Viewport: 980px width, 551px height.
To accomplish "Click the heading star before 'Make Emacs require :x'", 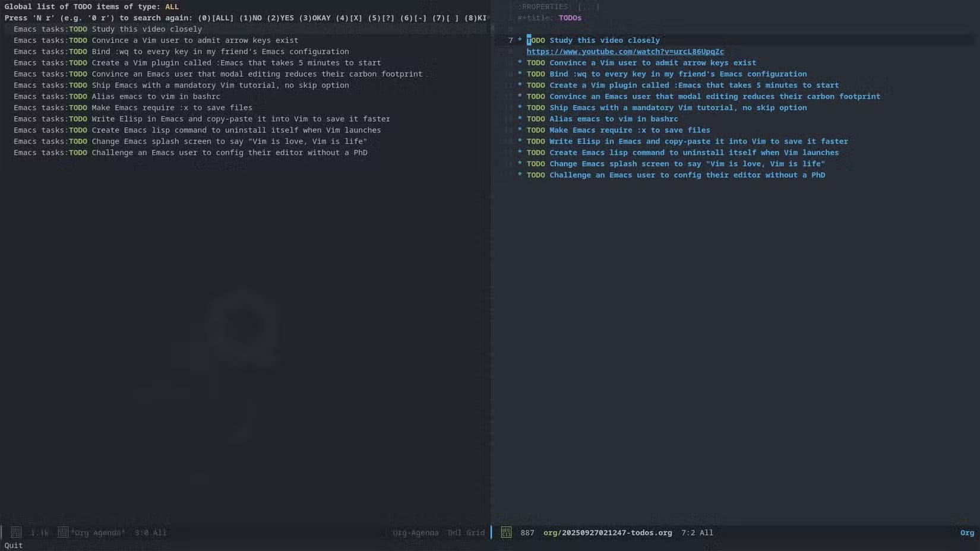I will [x=520, y=130].
